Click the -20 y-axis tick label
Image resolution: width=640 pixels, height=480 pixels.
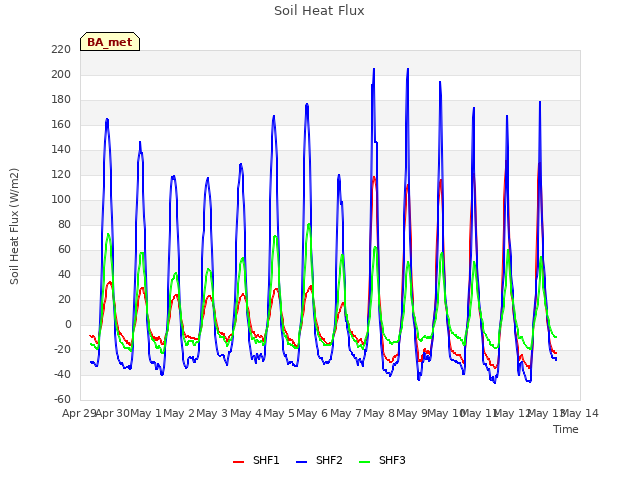(x=62, y=349)
